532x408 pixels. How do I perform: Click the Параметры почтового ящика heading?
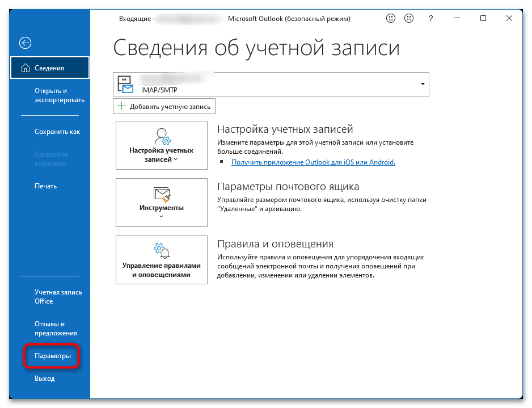(288, 186)
